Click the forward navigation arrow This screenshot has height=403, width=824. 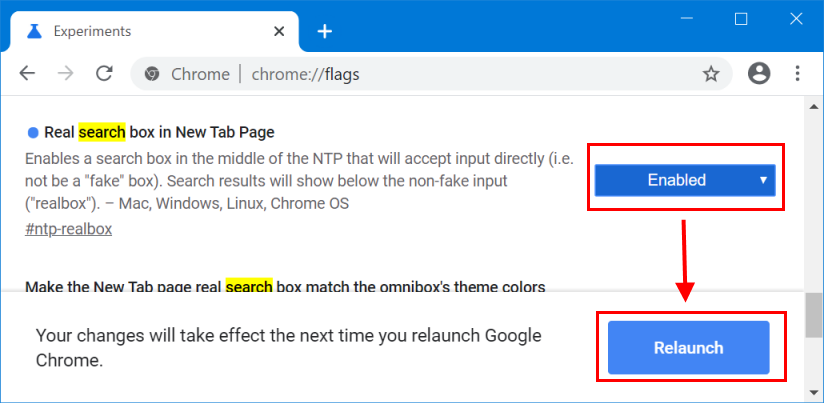(66, 74)
